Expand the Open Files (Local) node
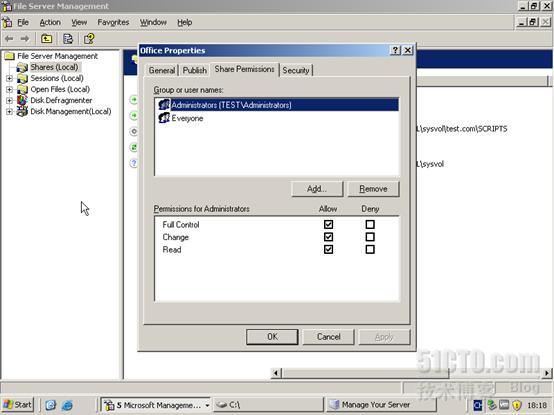The image size is (554, 415). (10, 89)
